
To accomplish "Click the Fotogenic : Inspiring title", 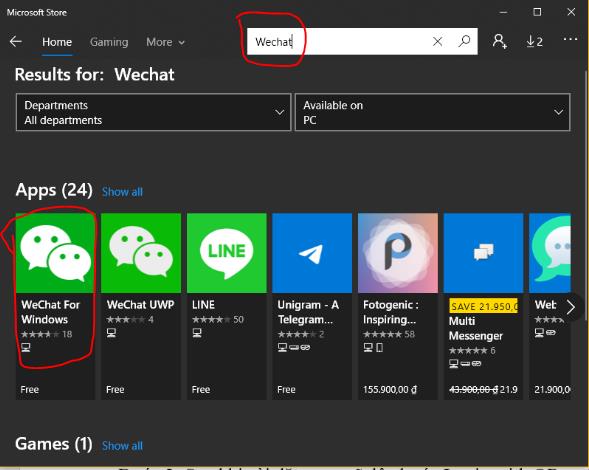I will tap(391, 312).
